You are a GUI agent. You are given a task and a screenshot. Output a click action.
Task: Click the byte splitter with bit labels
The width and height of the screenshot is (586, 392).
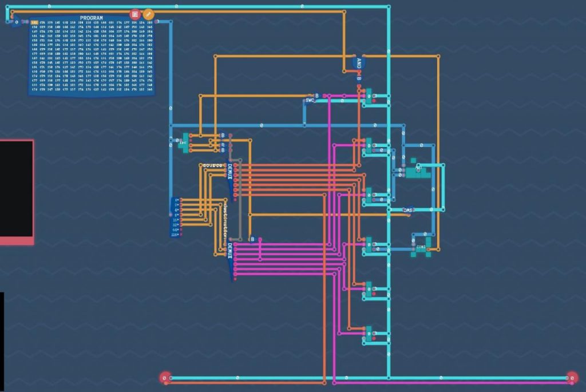[x=176, y=217]
